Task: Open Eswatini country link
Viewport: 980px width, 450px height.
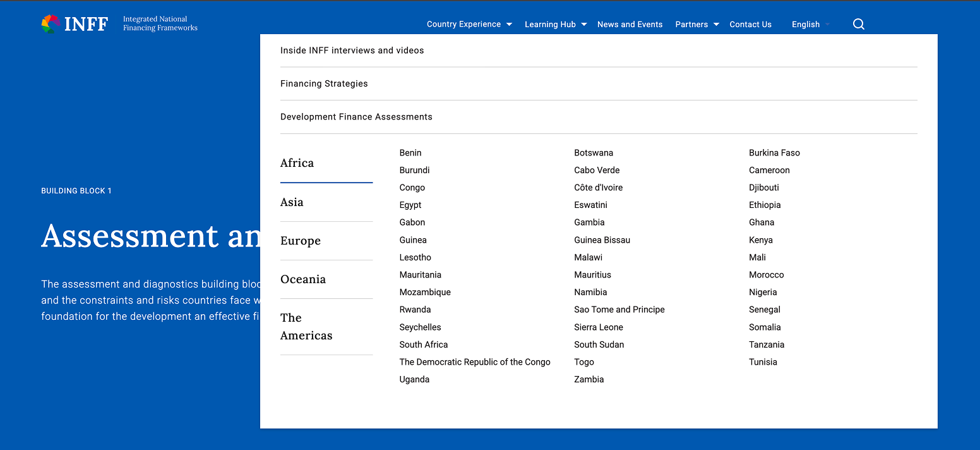Action: tap(590, 205)
